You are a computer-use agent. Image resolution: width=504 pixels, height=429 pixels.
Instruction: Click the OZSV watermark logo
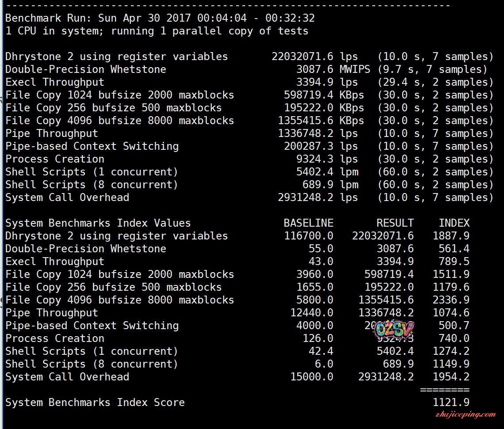[394, 329]
